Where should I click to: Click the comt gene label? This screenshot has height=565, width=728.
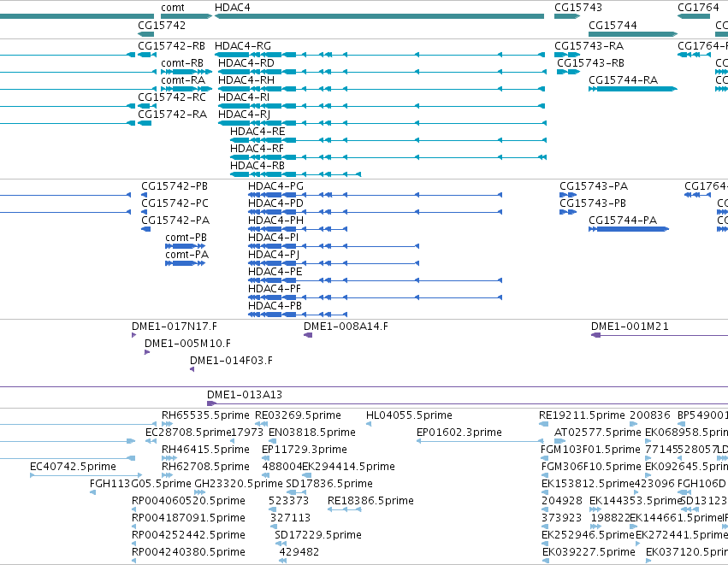coord(173,8)
